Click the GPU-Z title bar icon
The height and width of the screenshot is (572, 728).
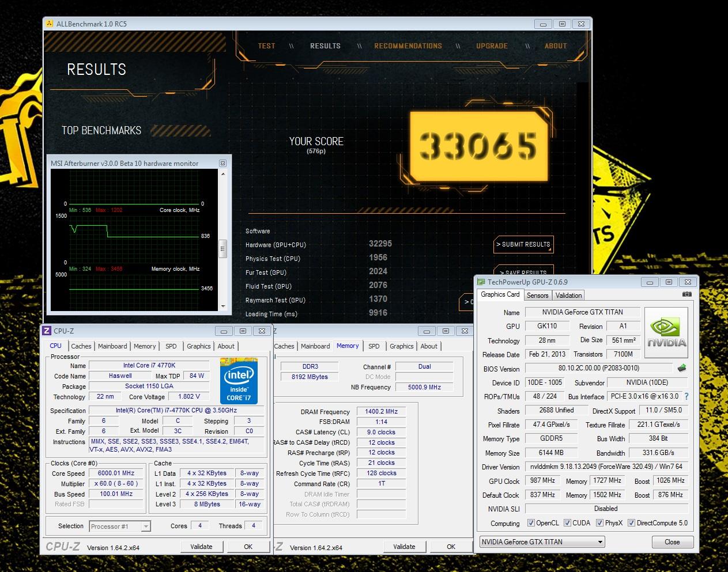[x=481, y=282]
